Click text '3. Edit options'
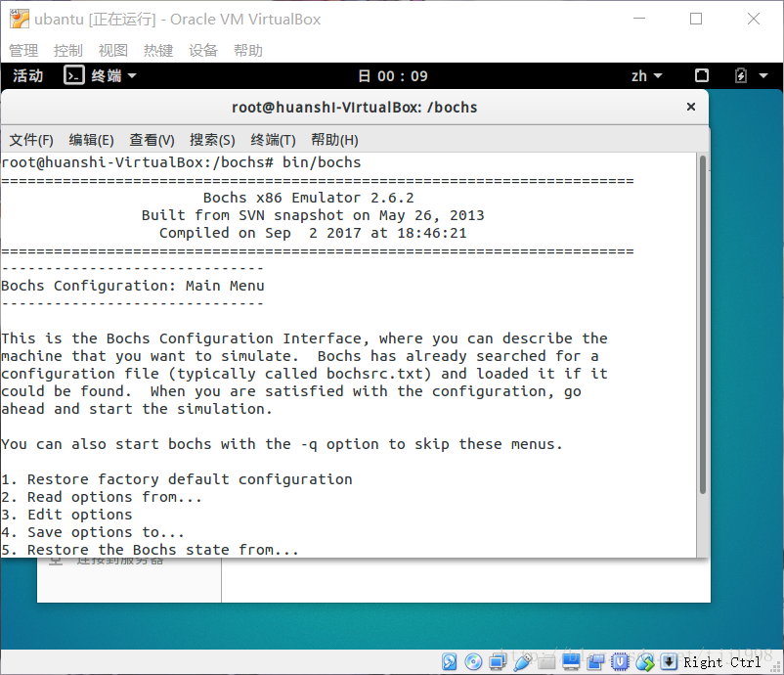 click(66, 515)
